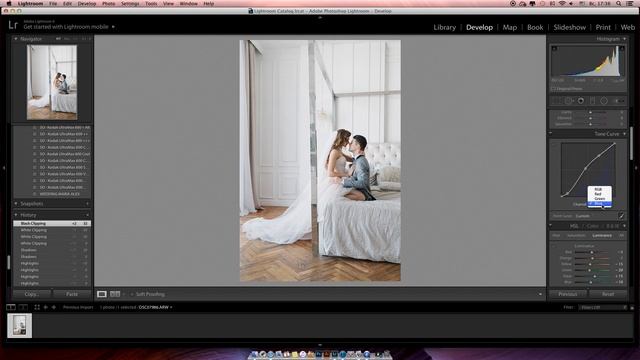Choose Green in channel popup menu
Image resolution: width=640 pixels, height=360 pixels.
click(x=599, y=198)
